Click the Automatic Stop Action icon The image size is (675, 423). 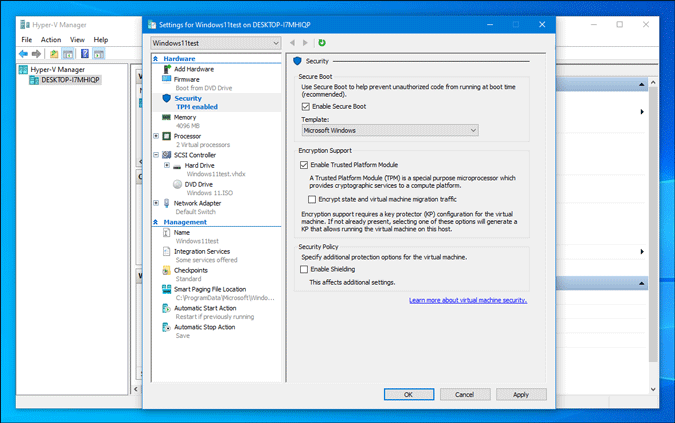(x=166, y=327)
